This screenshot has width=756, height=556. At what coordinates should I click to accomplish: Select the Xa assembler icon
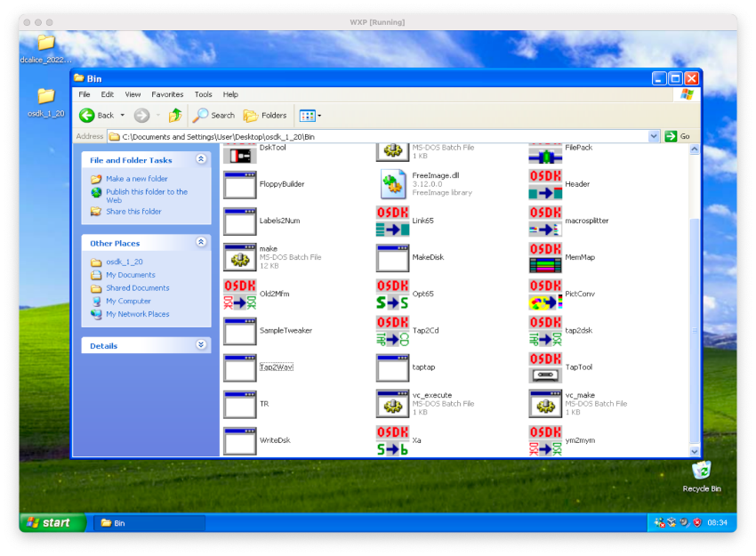pos(392,440)
